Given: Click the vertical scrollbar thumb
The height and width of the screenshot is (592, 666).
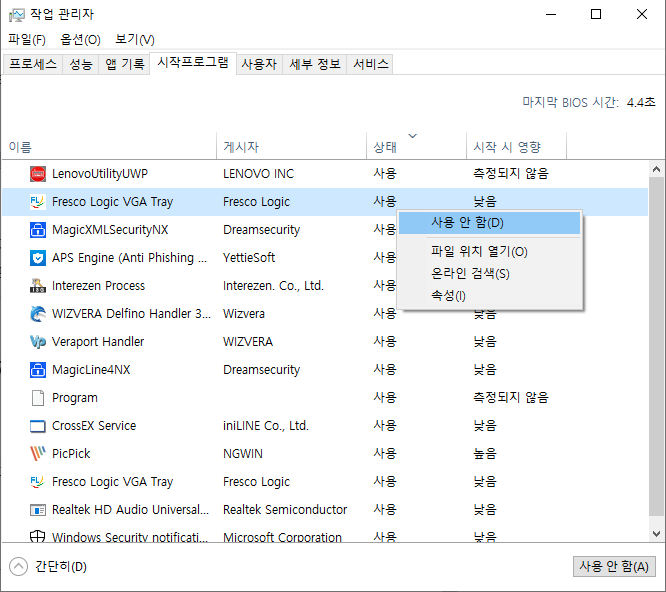Looking at the screenshot, I should coord(656,347).
